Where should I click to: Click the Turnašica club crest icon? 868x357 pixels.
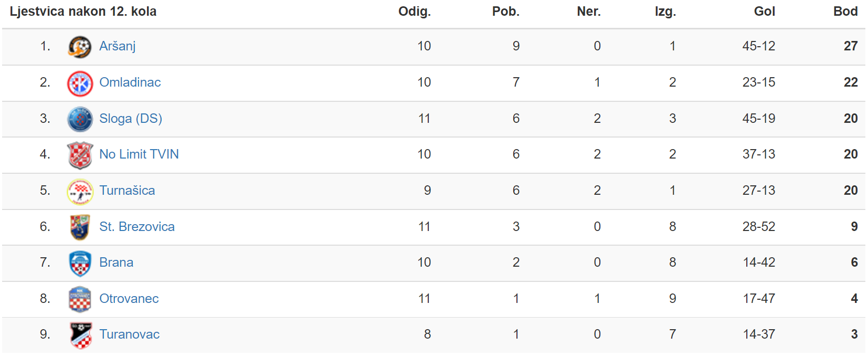[x=80, y=192]
